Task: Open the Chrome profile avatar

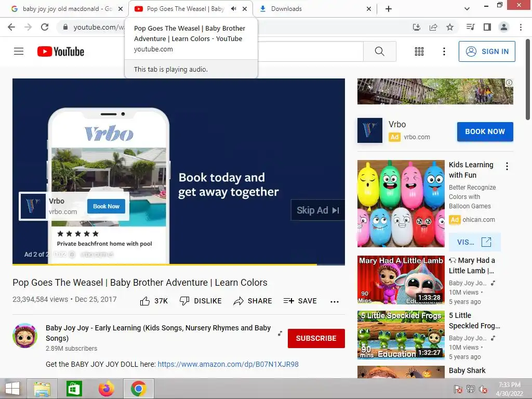Action: tap(504, 27)
